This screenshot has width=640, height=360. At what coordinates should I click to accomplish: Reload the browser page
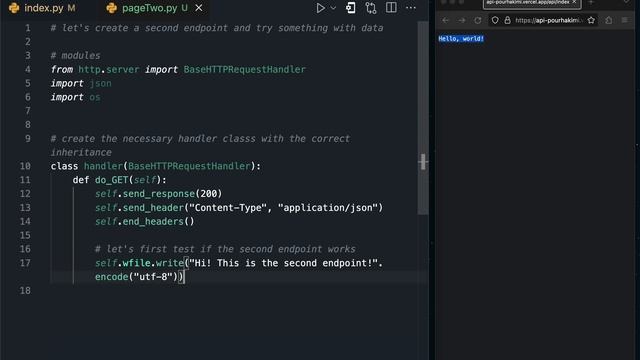[x=478, y=20]
